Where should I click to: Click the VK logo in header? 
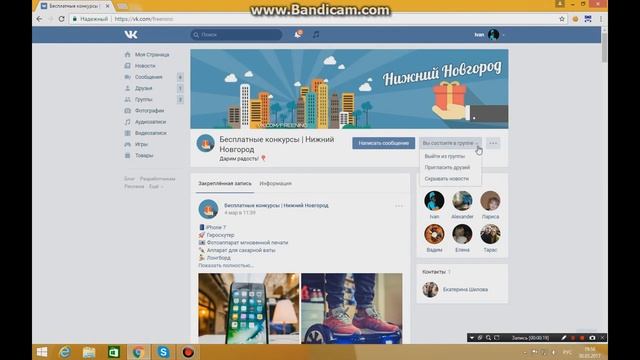(x=131, y=35)
